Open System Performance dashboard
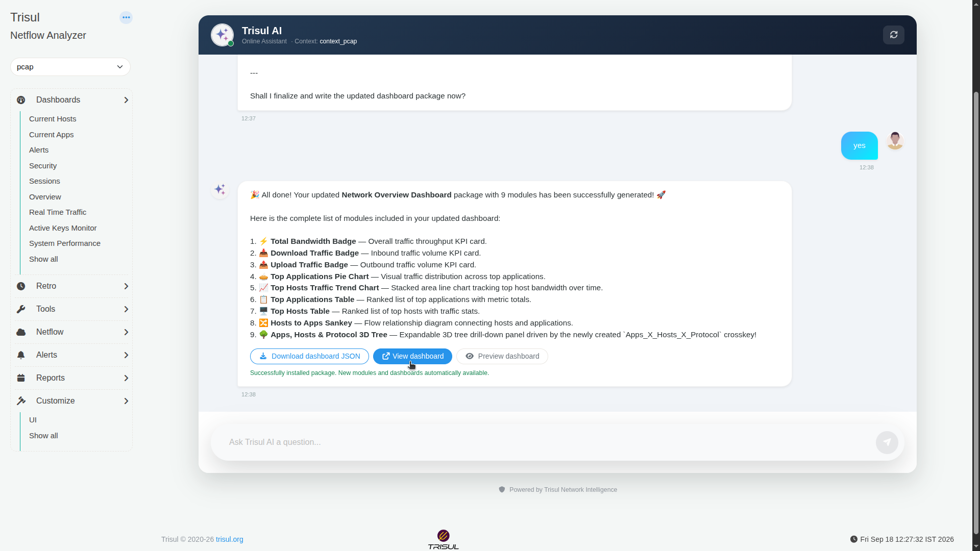Viewport: 980px width, 551px height. pyautogui.click(x=65, y=243)
